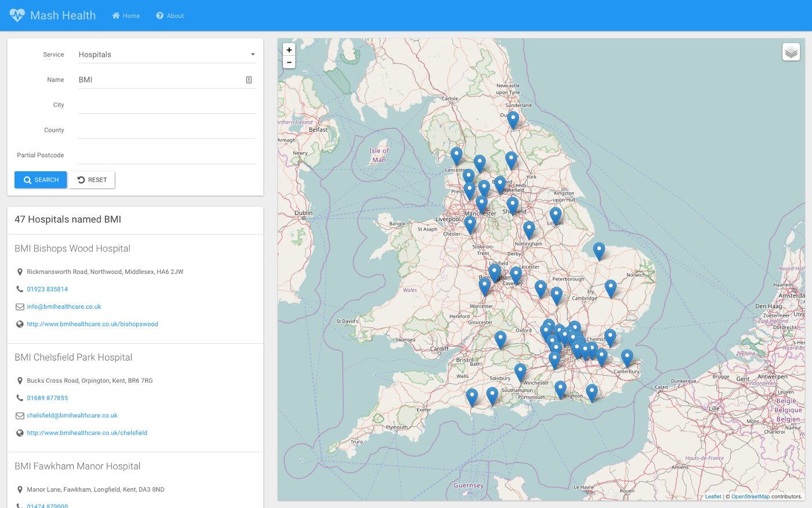Open the Service dropdown
This screenshot has height=508, width=812.
click(167, 55)
